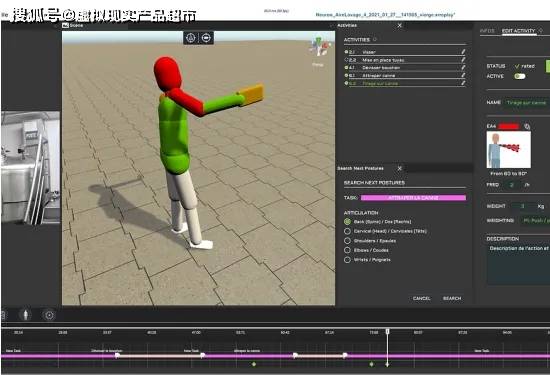Select activity row 4.1
The width and height of the screenshot is (550, 375).
point(405,67)
